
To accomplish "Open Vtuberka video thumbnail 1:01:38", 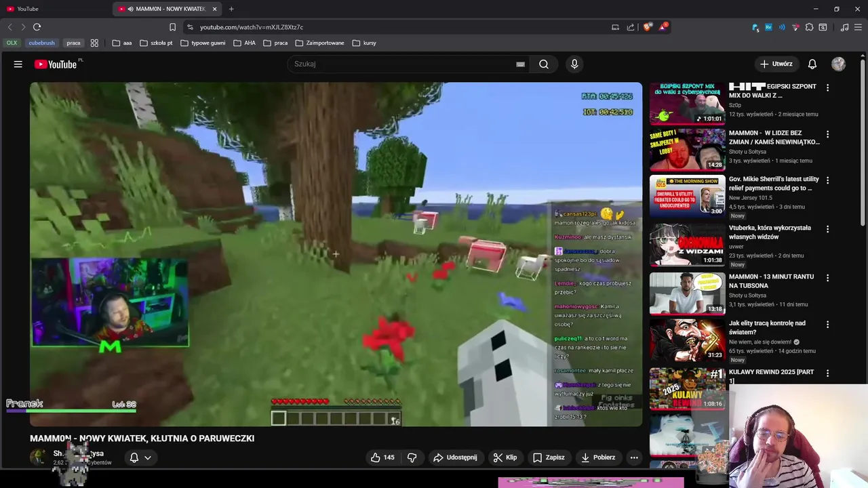I will coord(687,245).
